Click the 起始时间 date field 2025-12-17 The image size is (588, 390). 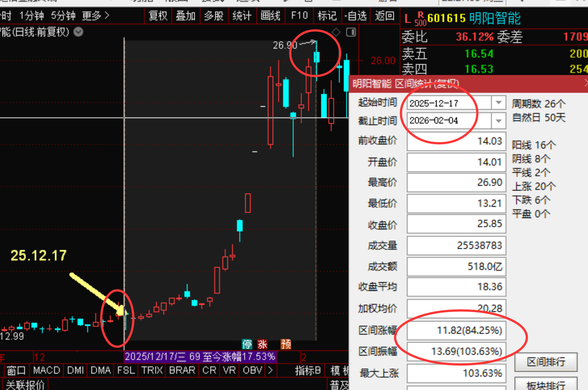449,103
